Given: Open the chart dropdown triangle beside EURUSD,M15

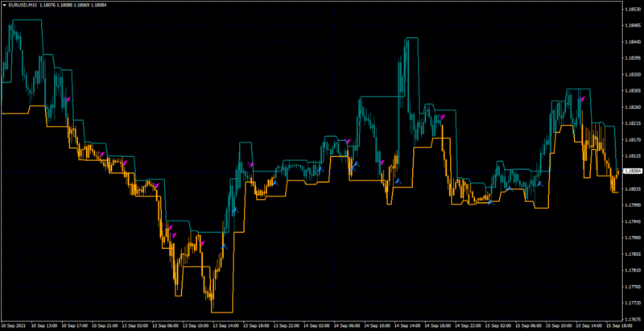Looking at the screenshot, I should pos(4,5).
